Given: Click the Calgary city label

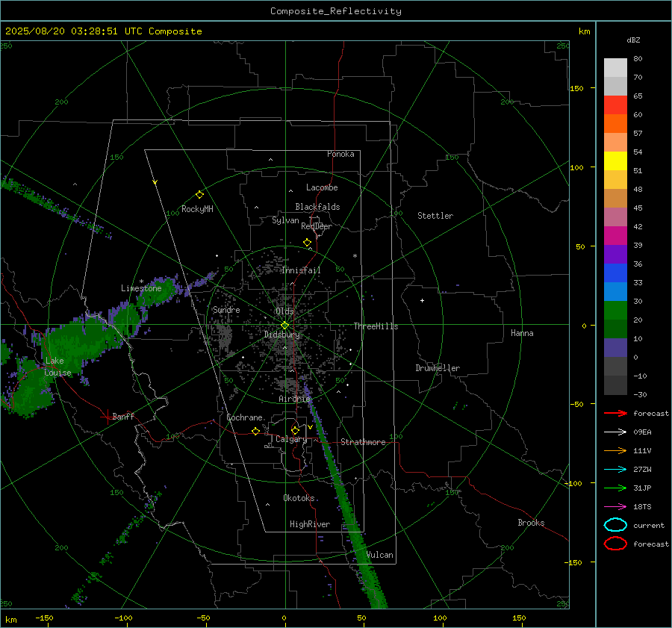Looking at the screenshot, I should tap(291, 439).
